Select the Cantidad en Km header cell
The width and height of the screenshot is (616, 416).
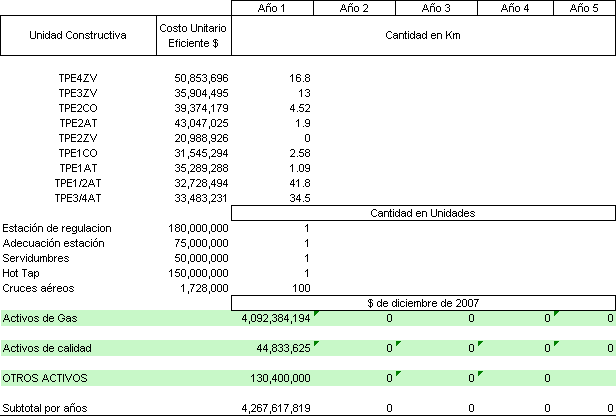point(423,35)
